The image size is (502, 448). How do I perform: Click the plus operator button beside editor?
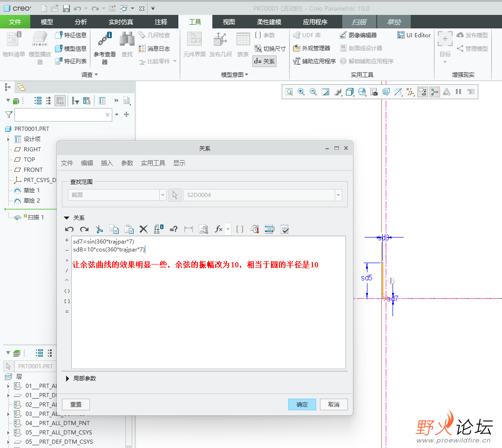coord(67,240)
